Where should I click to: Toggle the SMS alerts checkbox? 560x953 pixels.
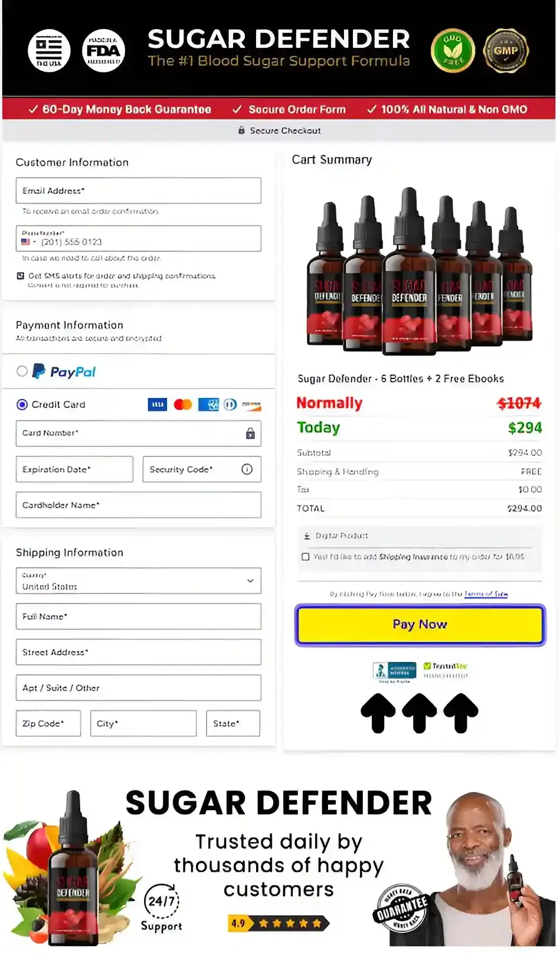(x=21, y=276)
